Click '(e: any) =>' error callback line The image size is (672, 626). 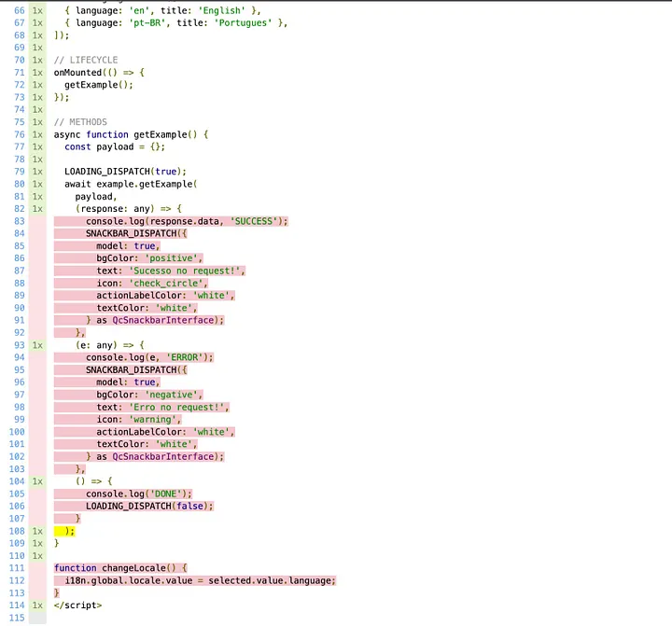point(110,345)
